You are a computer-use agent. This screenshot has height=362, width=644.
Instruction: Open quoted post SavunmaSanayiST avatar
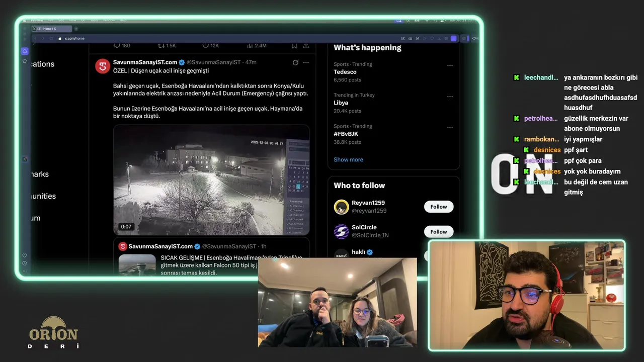pyautogui.click(x=123, y=246)
